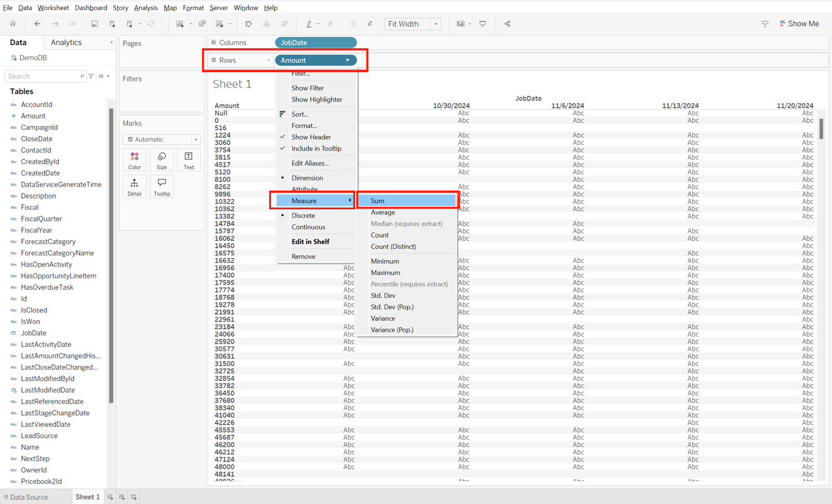
Task: Select the Detail button on the Marks card
Action: [x=134, y=186]
